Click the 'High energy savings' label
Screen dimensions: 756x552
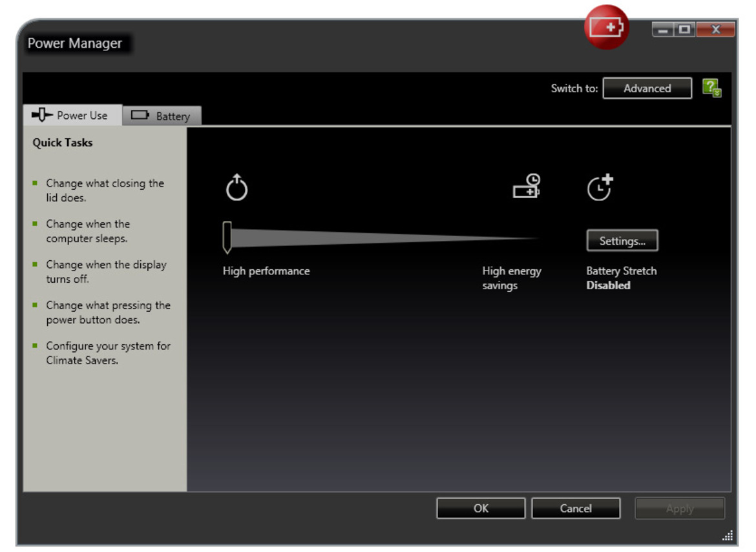512,278
